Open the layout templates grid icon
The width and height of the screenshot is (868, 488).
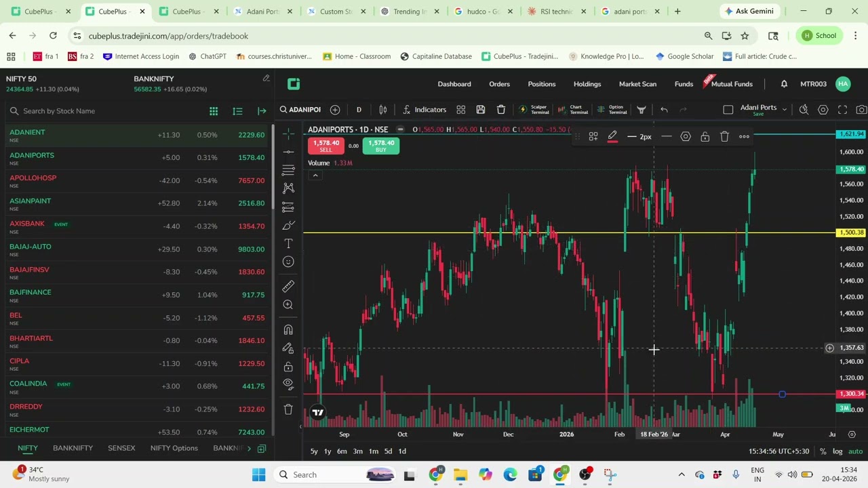coord(461,110)
